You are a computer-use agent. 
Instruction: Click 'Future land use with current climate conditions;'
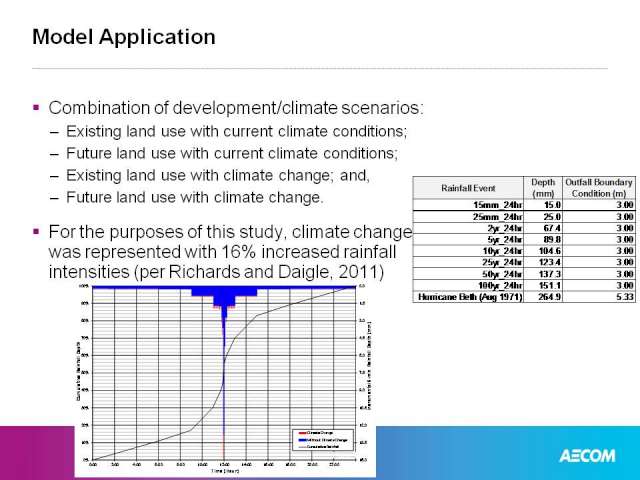coord(232,153)
